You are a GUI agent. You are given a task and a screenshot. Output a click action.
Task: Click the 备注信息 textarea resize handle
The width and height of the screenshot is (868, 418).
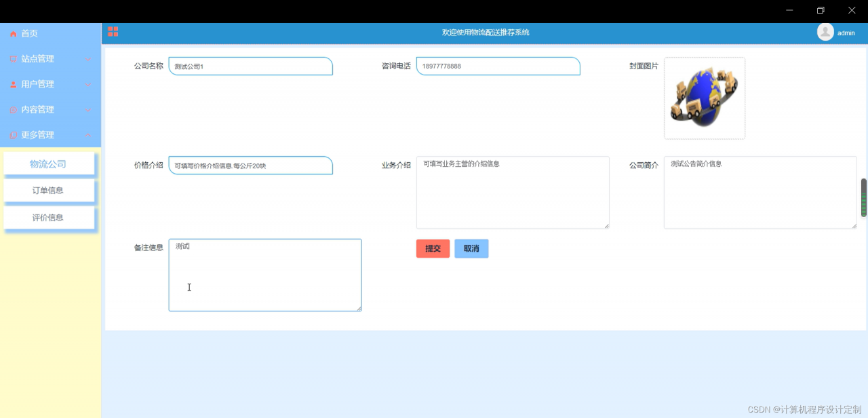point(359,308)
